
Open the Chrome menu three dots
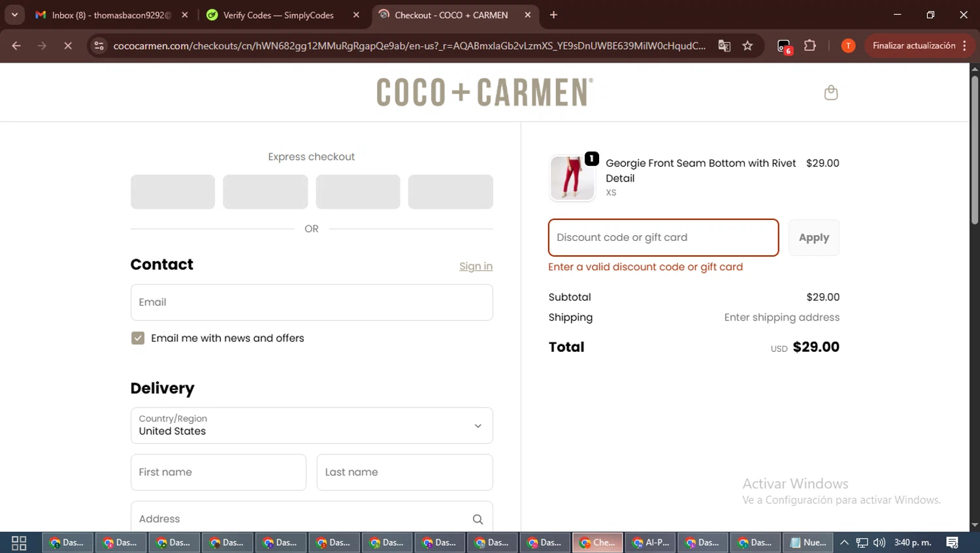coord(964,46)
